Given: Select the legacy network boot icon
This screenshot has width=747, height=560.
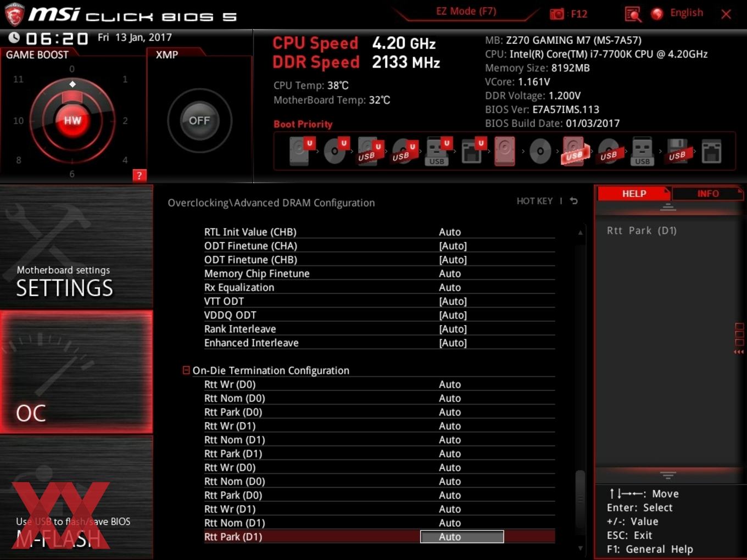Looking at the screenshot, I should pyautogui.click(x=711, y=151).
